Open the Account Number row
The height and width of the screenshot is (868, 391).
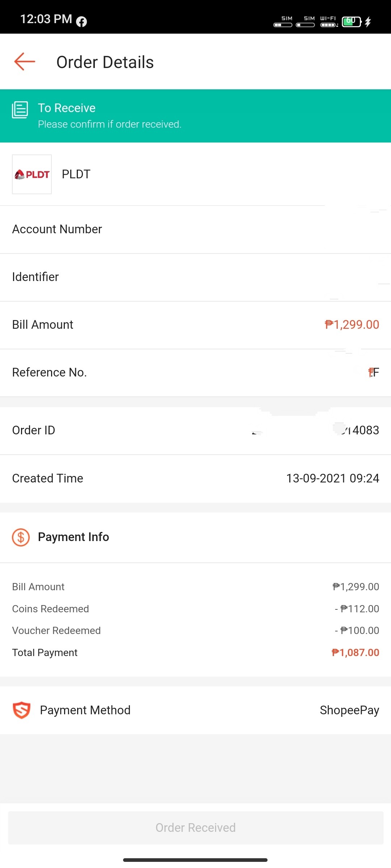coord(195,229)
